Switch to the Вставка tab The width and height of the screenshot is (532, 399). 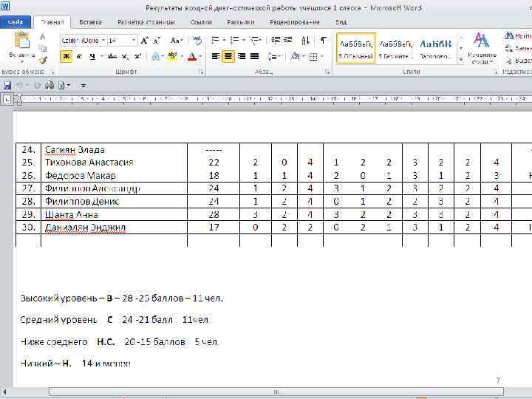(x=90, y=22)
